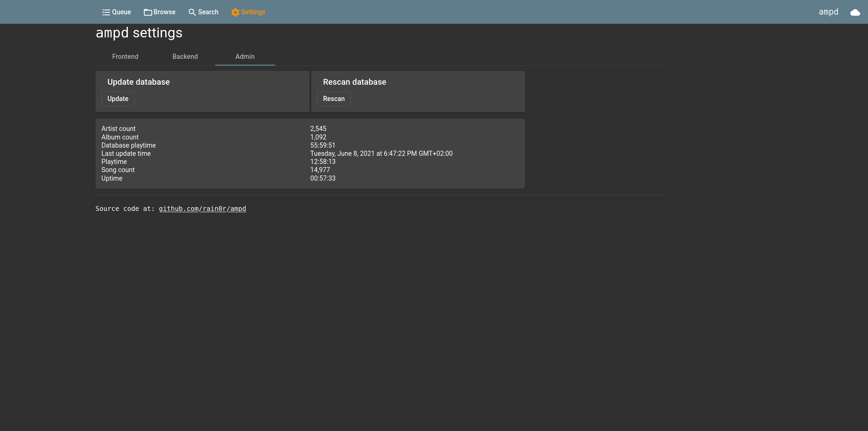The width and height of the screenshot is (868, 431).
Task: Click the 'Database playtime' label
Action: 129,145
